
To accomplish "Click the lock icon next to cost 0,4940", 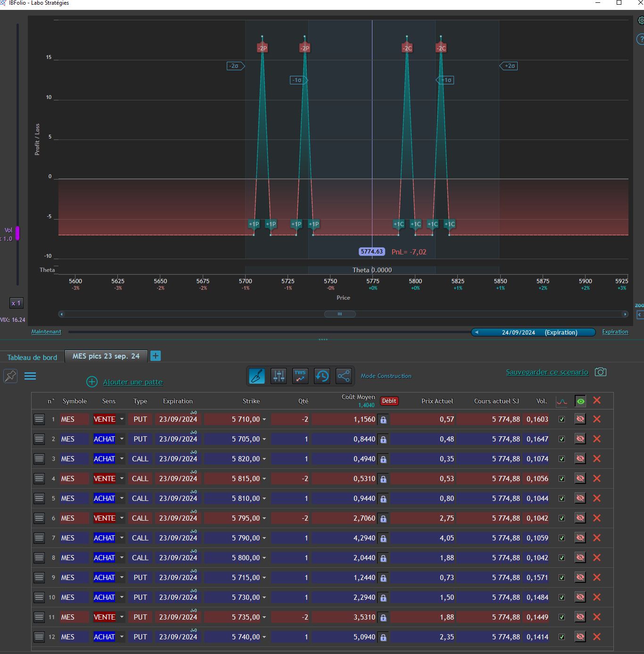I will click(383, 459).
